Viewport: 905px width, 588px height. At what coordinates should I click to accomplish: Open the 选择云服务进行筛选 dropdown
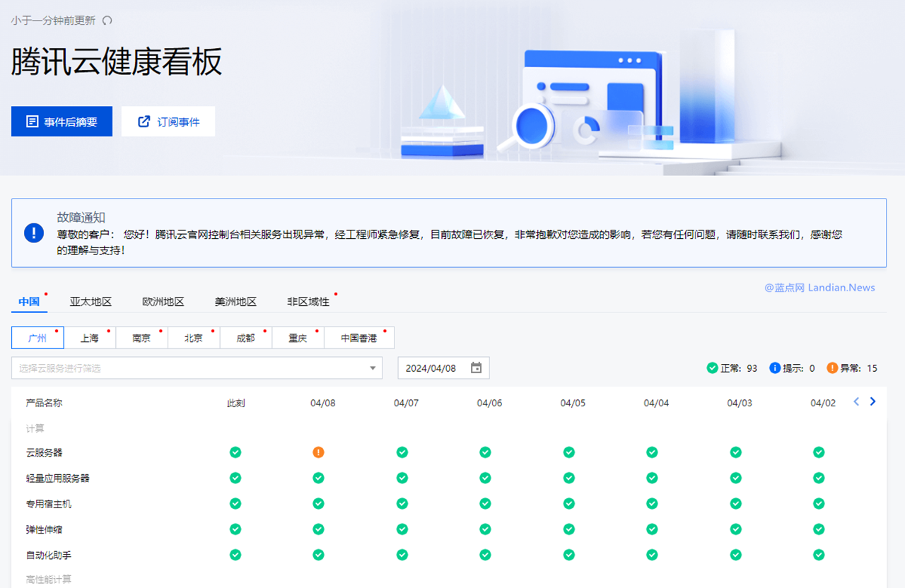pos(197,368)
